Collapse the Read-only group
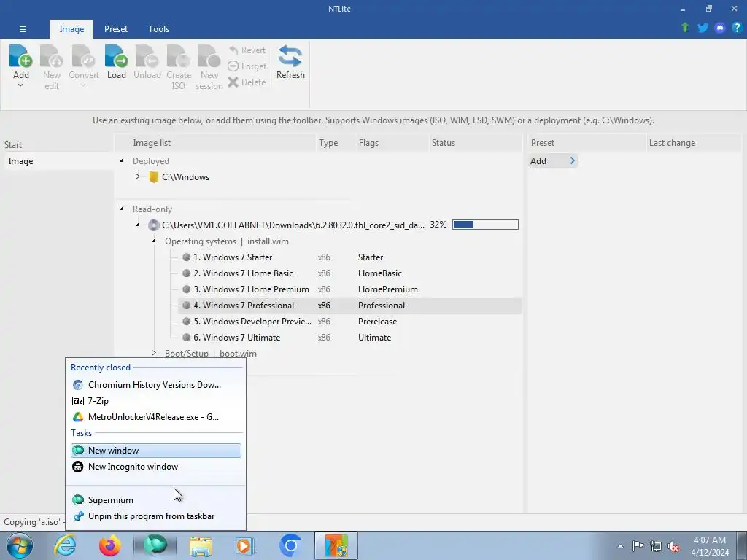This screenshot has height=560, width=747. [x=122, y=209]
